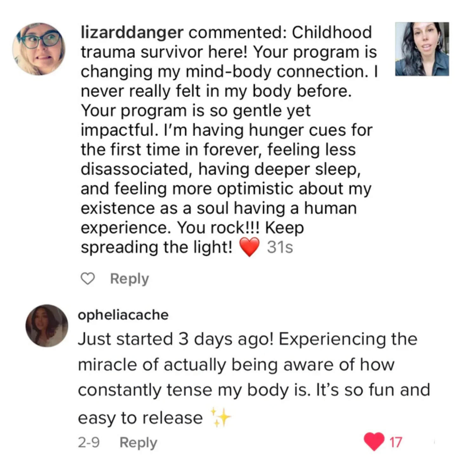Tap the 31s timestamp
This screenshot has width=476, height=476.
pos(280,247)
